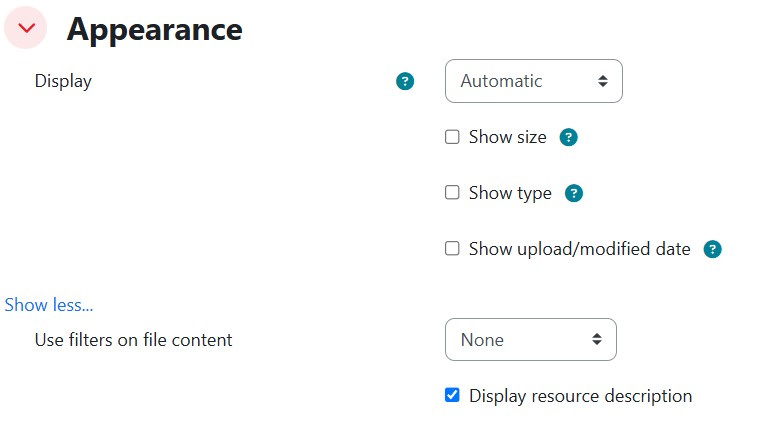Click the help icon next to Show size
This screenshot has height=423, width=762.
click(569, 137)
